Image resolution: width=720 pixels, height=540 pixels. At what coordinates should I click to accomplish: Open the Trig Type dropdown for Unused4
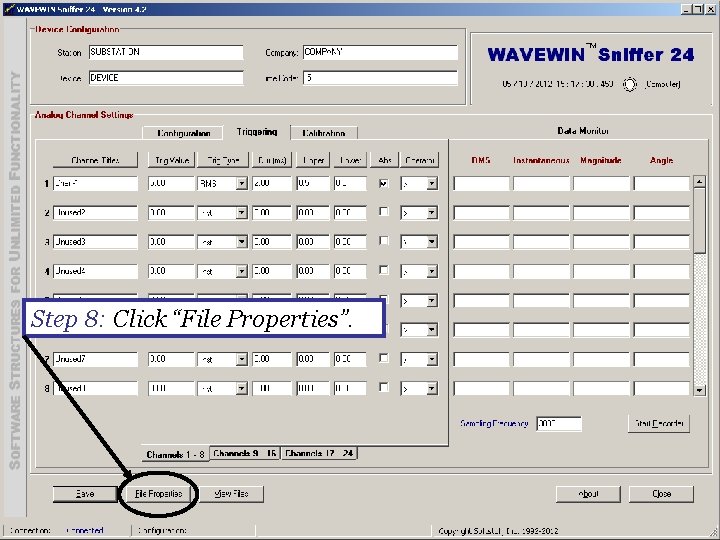click(x=242, y=271)
